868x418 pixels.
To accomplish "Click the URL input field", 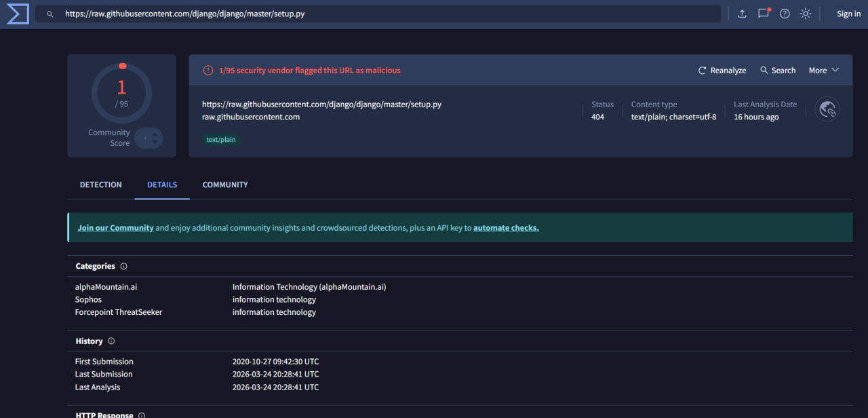I will click(271, 13).
